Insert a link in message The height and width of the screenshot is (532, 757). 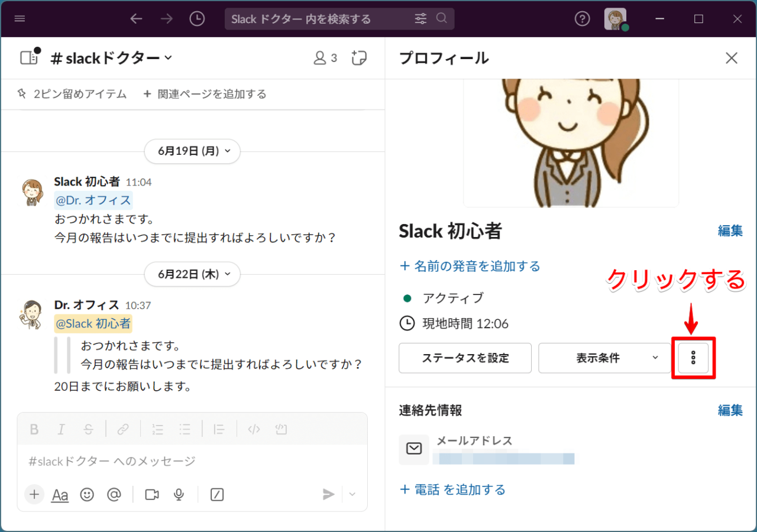click(123, 429)
